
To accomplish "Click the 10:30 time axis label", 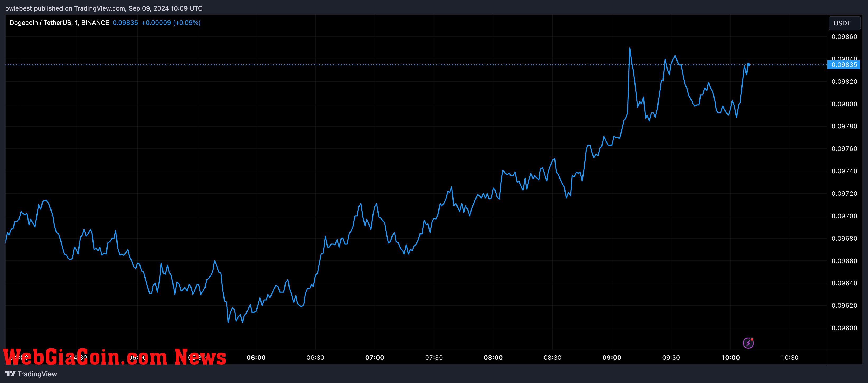I will 790,357.
